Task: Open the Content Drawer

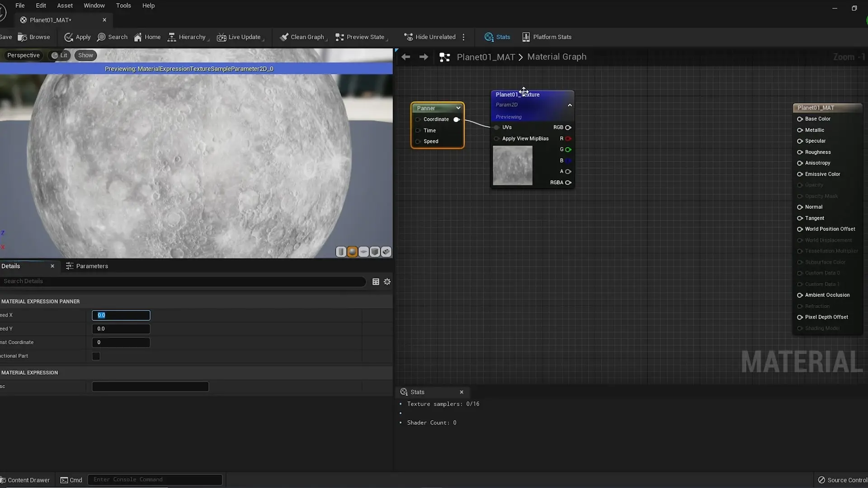Action: click(25, 480)
